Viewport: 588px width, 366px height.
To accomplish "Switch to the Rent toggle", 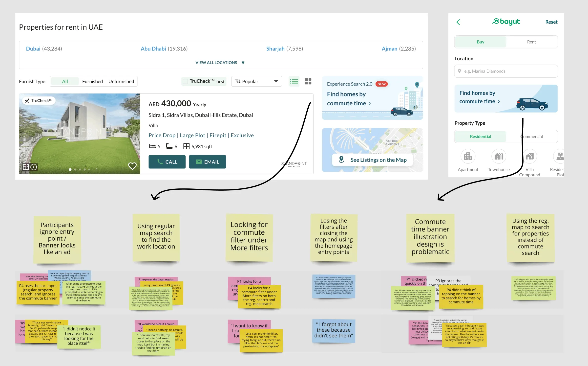I will [x=531, y=42].
